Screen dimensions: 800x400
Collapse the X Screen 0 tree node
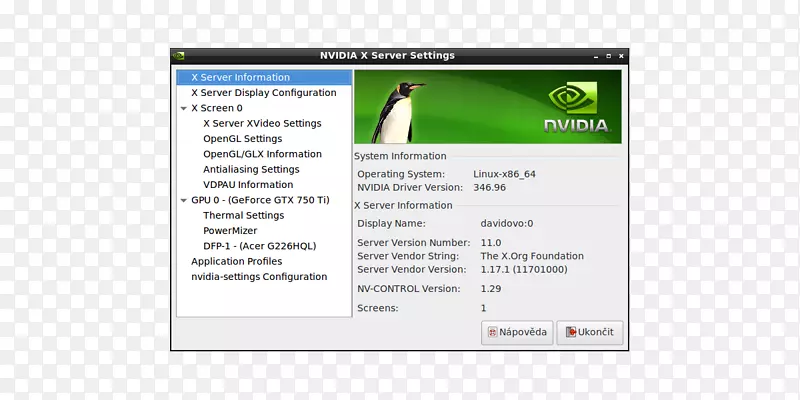click(x=183, y=108)
